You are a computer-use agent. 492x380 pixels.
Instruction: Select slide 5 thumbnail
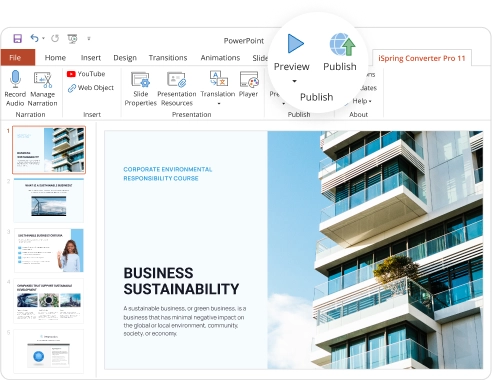tap(49, 351)
